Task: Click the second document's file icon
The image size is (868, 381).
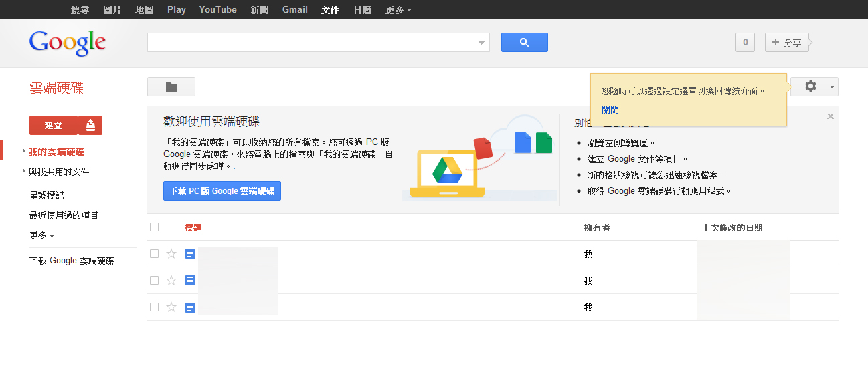Action: click(x=190, y=281)
